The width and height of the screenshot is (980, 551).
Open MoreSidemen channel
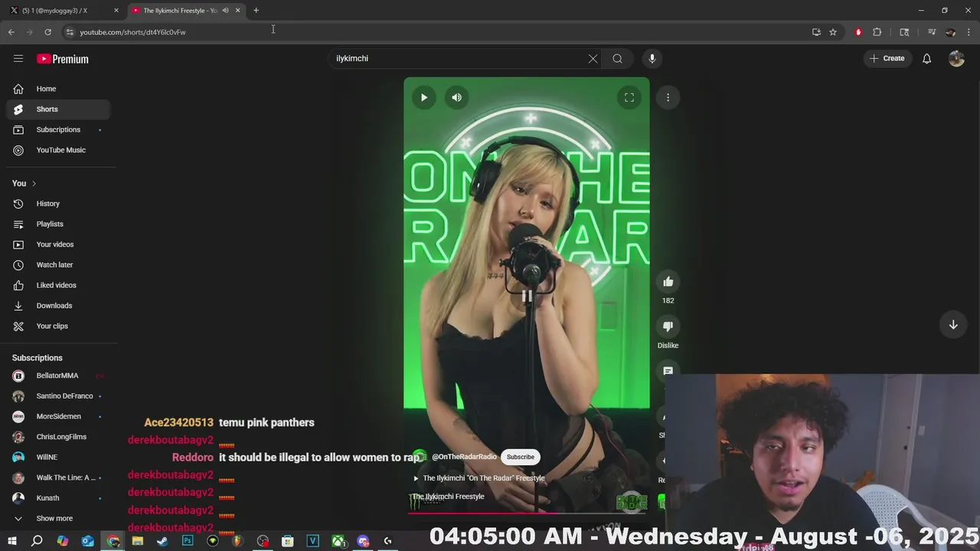(58, 416)
